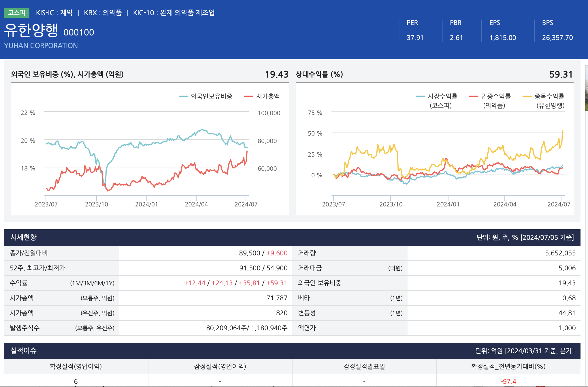Click the 시세현황 section header
This screenshot has width=588, height=387.
[24, 237]
